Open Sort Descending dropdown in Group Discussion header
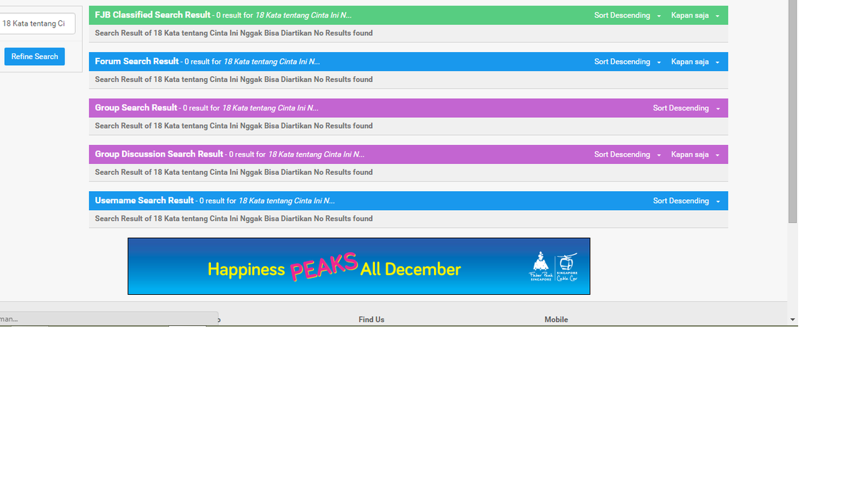The height and width of the screenshot is (488, 868). click(627, 155)
